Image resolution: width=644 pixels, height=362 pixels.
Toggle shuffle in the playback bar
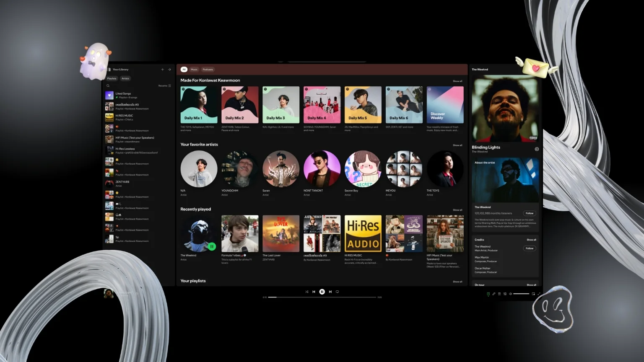306,292
